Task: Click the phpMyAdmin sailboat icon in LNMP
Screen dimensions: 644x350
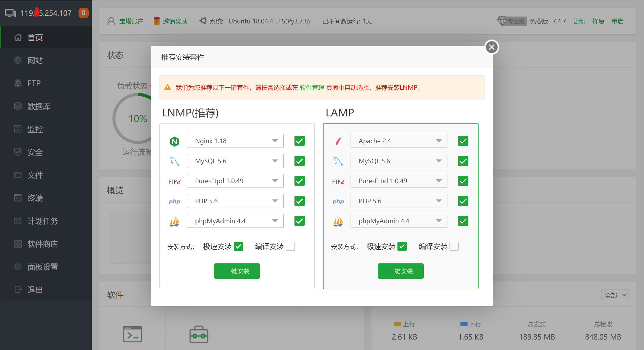Action: pyautogui.click(x=175, y=221)
